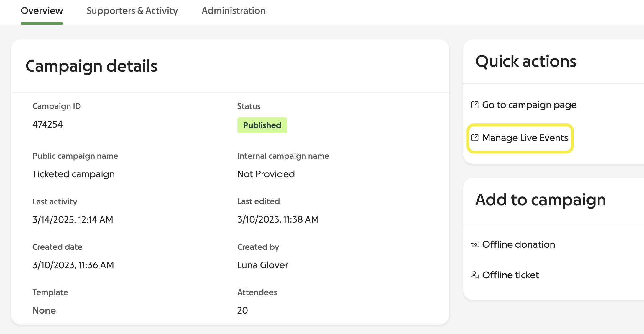Click the Status label
The image size is (644, 334).
point(249,106)
